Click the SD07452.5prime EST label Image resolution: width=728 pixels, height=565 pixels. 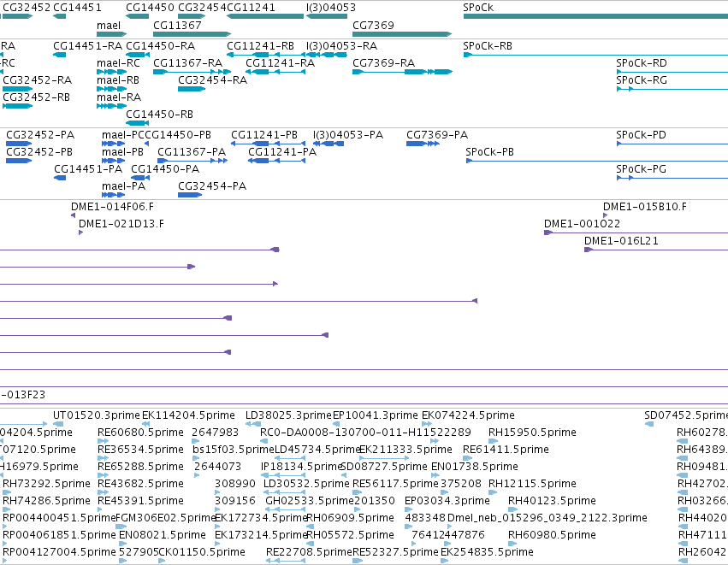pos(686,415)
